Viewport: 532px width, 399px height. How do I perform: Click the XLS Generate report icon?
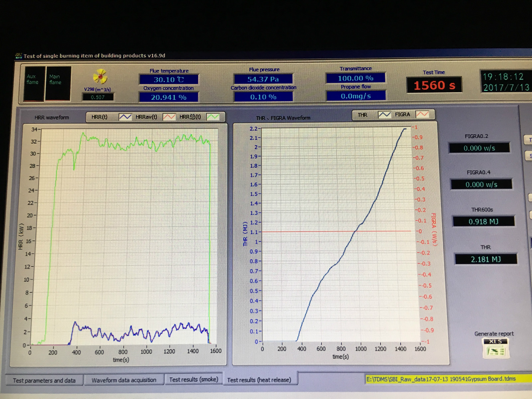[x=496, y=348]
